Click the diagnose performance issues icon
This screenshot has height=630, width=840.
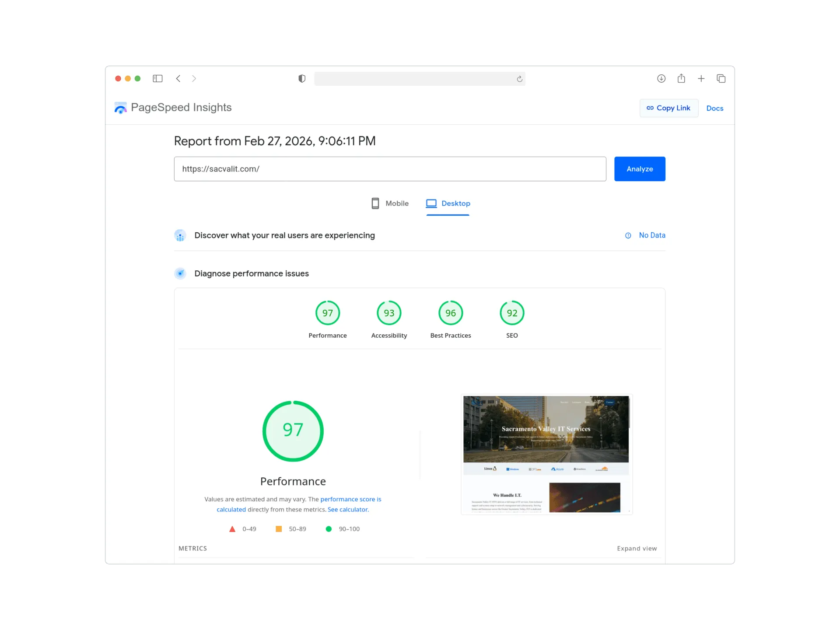(180, 273)
